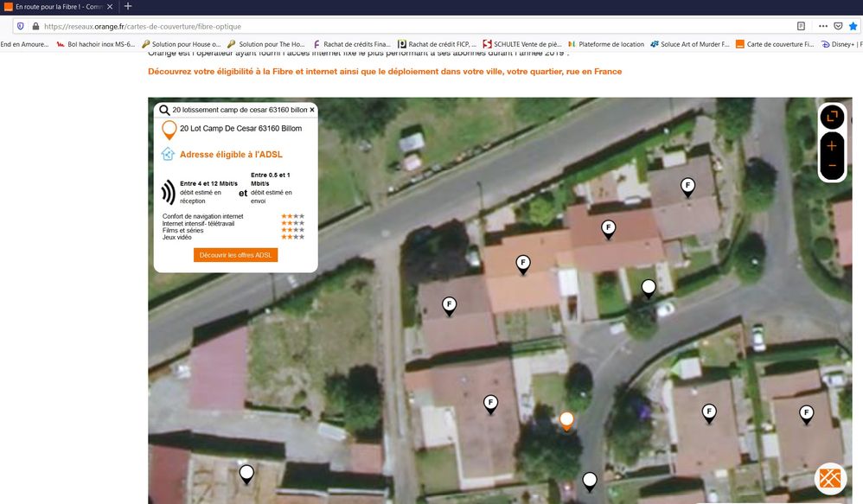Click the Save to Pocket icon
The height and width of the screenshot is (504, 863).
[838, 26]
